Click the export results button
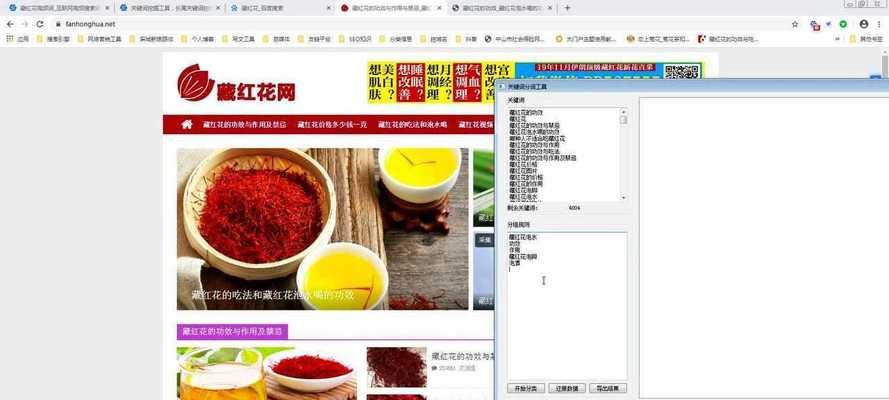 coord(608,389)
